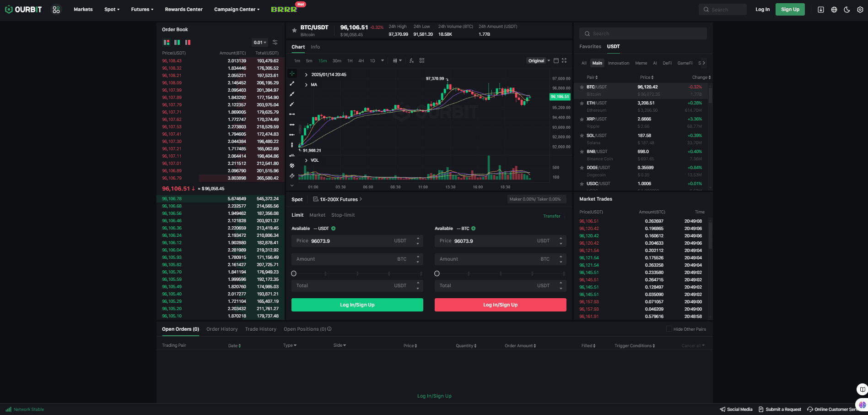The image size is (868, 415).
Task: Open the Favorites pairs tab
Action: (x=590, y=47)
